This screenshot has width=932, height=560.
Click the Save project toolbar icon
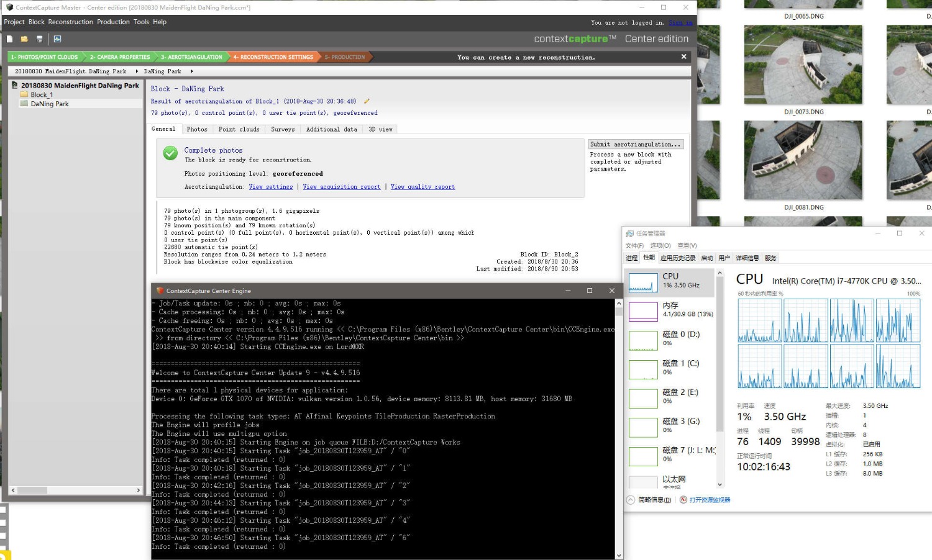[39, 39]
